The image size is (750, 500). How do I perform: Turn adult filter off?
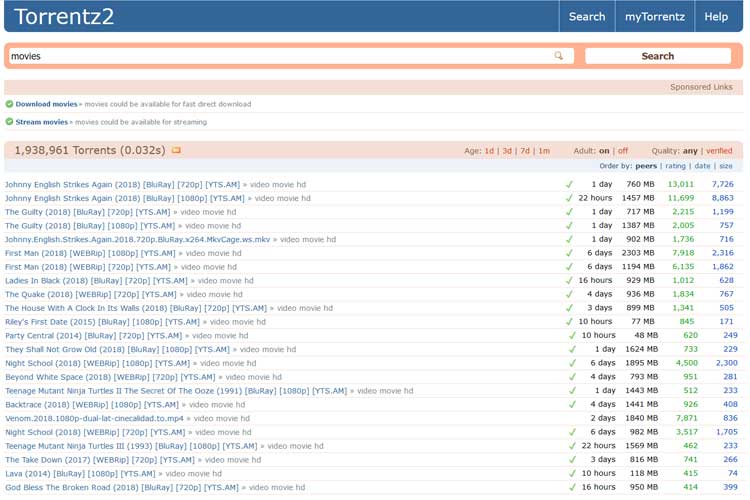click(x=622, y=151)
